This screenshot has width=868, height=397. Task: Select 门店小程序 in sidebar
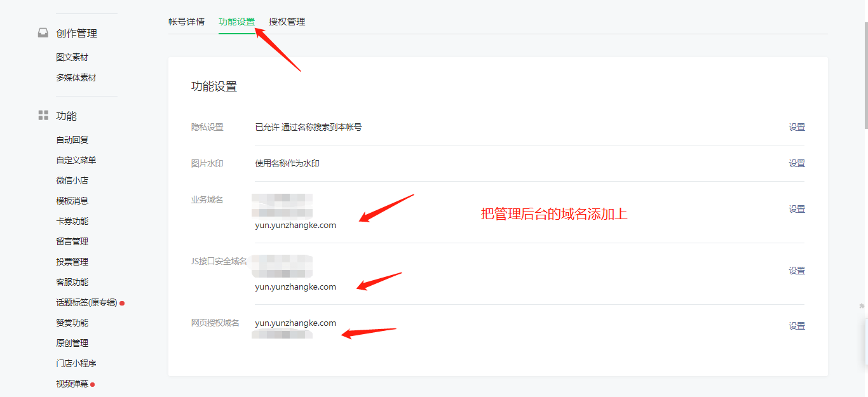click(x=76, y=363)
